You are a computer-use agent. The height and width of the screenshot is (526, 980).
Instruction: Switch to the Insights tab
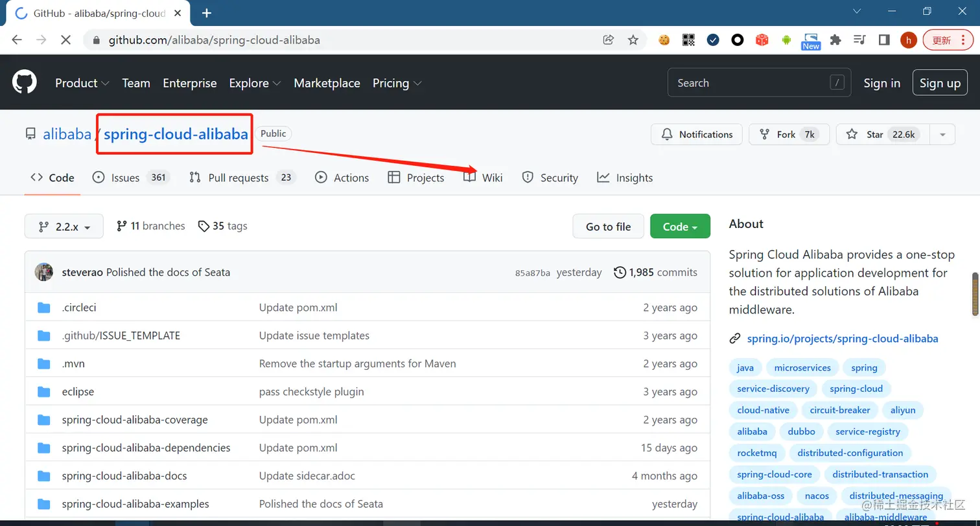click(x=625, y=177)
